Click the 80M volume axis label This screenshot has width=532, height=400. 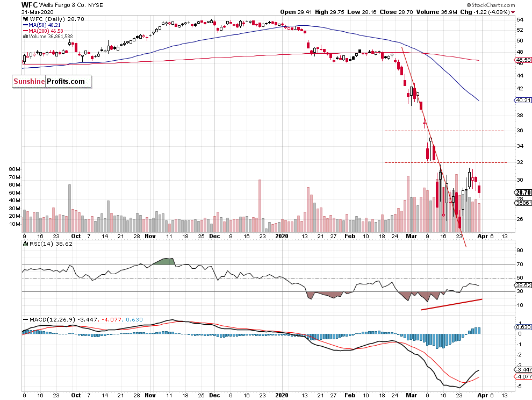(x=15, y=169)
